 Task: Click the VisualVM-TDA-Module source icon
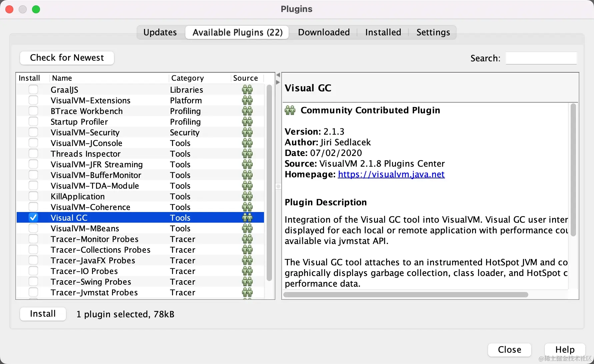247,186
